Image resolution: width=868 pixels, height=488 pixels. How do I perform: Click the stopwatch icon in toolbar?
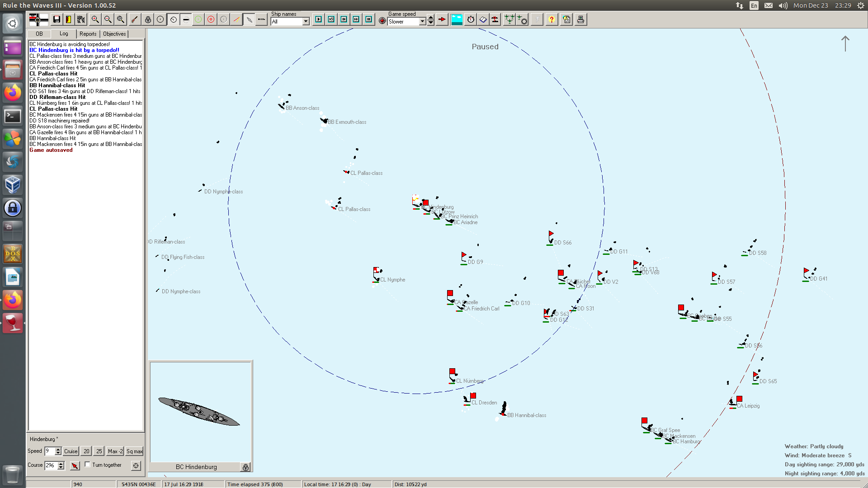(471, 19)
